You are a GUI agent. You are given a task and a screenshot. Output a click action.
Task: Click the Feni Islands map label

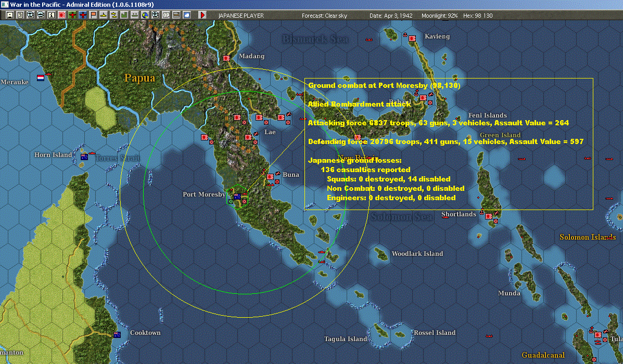click(488, 115)
